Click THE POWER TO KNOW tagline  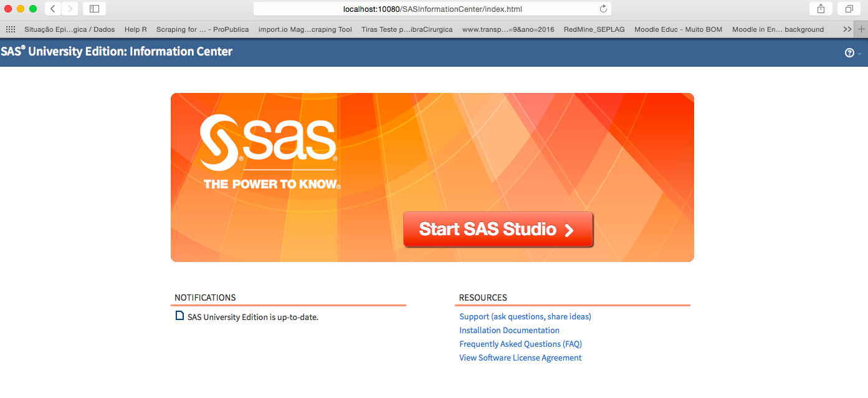point(272,184)
